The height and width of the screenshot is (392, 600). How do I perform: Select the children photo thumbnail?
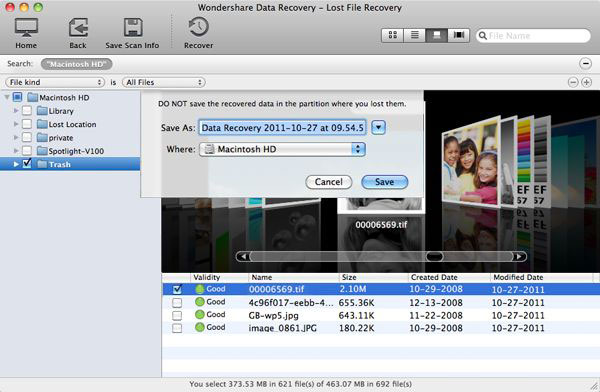[471, 163]
